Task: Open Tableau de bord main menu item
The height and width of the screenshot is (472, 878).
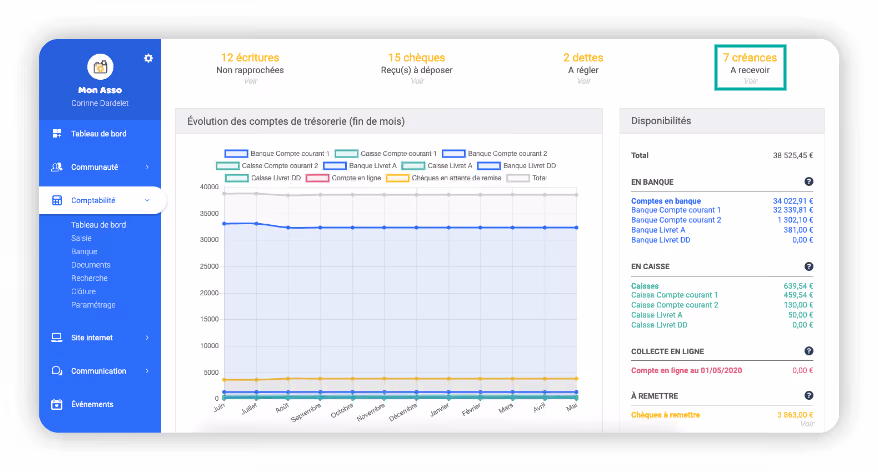Action: (x=99, y=134)
